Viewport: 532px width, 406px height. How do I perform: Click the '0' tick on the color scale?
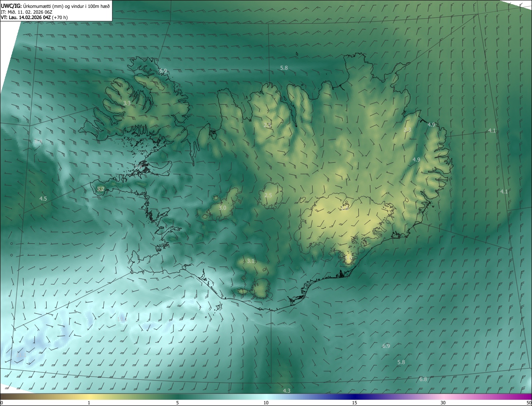coord(2,403)
